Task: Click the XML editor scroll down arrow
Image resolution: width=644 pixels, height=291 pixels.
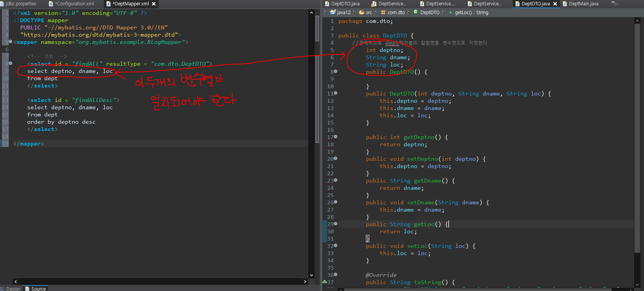Action: tap(312, 275)
